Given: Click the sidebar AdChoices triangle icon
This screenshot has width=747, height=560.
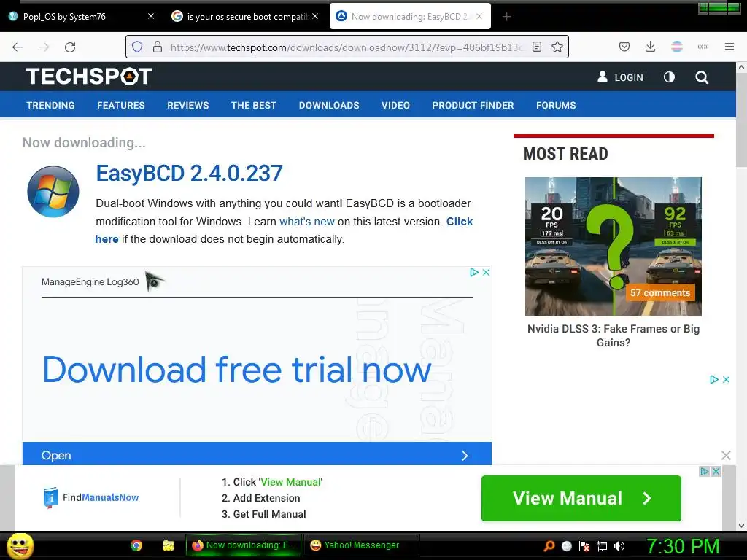Looking at the screenshot, I should 713,379.
